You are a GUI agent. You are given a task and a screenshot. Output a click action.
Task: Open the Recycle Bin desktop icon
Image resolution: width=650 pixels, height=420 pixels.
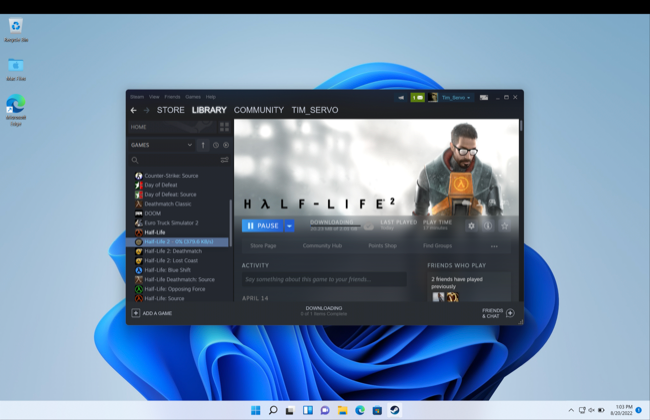coord(16,30)
